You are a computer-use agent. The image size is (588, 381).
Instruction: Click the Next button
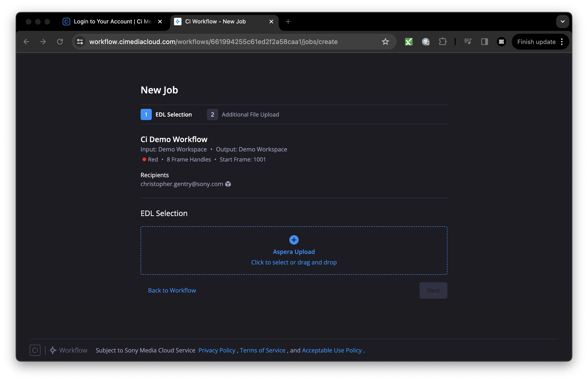click(x=433, y=290)
